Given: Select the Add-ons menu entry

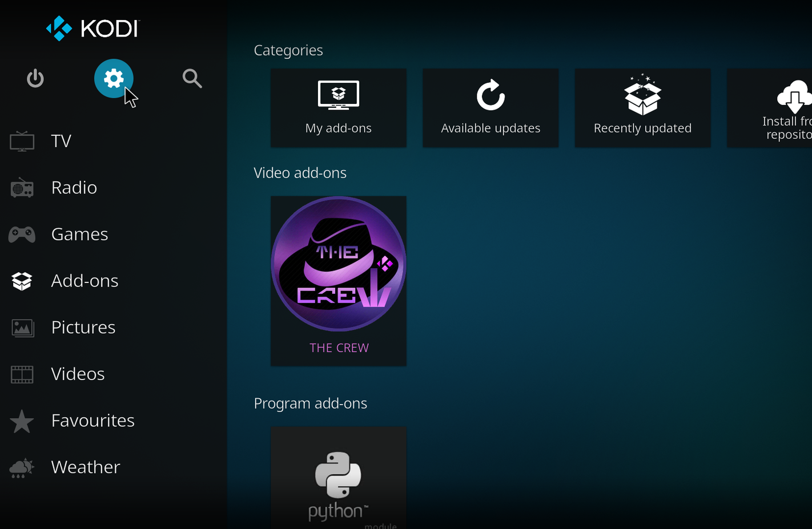Looking at the screenshot, I should 85,281.
